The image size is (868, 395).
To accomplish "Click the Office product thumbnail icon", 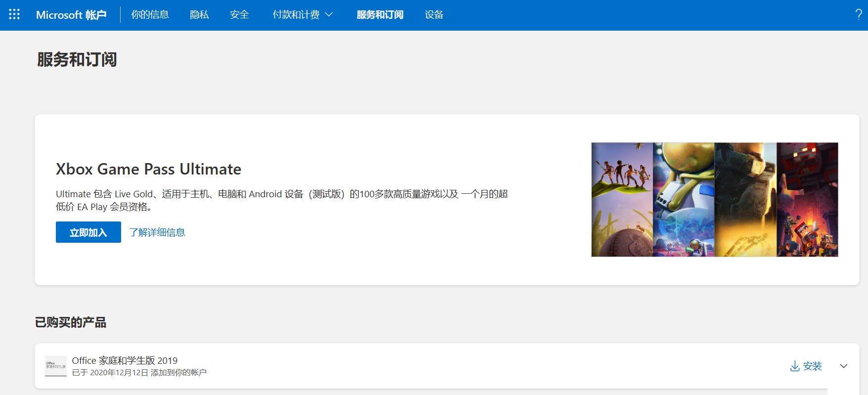I will (x=55, y=366).
